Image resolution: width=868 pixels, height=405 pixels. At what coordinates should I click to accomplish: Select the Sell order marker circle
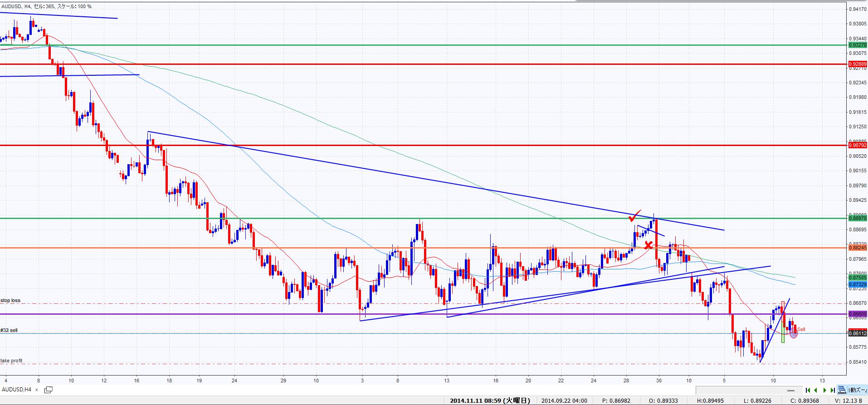click(793, 334)
